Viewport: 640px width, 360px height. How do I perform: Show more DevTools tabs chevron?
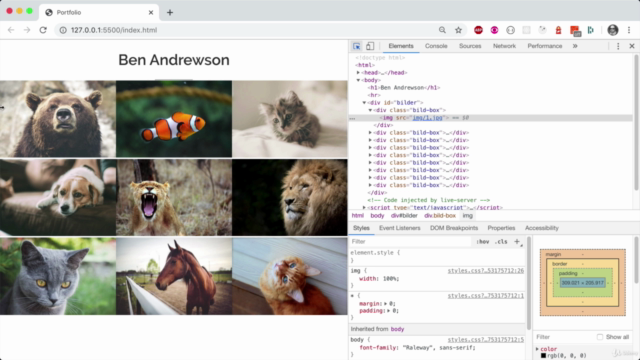(x=575, y=46)
